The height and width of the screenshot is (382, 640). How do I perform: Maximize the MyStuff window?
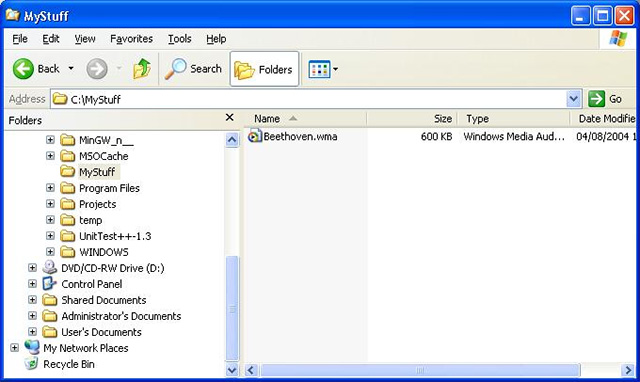pyautogui.click(x=602, y=16)
